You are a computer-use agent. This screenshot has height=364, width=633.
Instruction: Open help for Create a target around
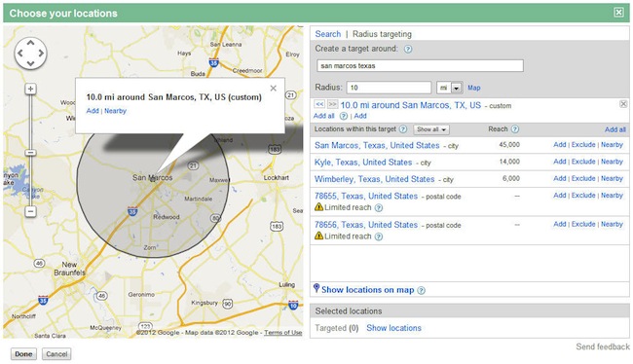[408, 50]
